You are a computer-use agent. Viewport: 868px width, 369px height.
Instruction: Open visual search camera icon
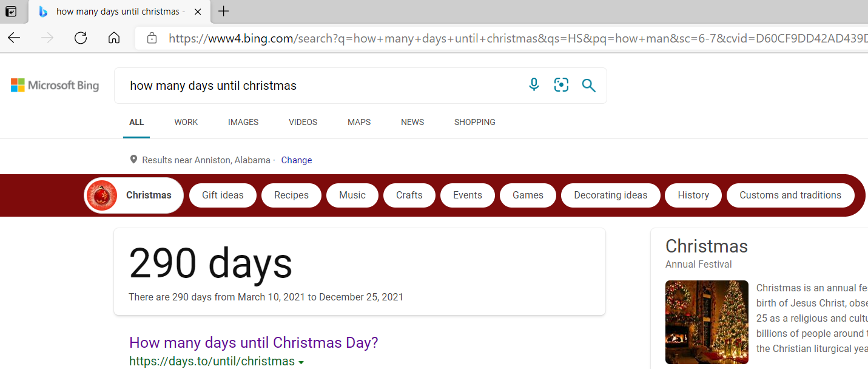click(561, 85)
